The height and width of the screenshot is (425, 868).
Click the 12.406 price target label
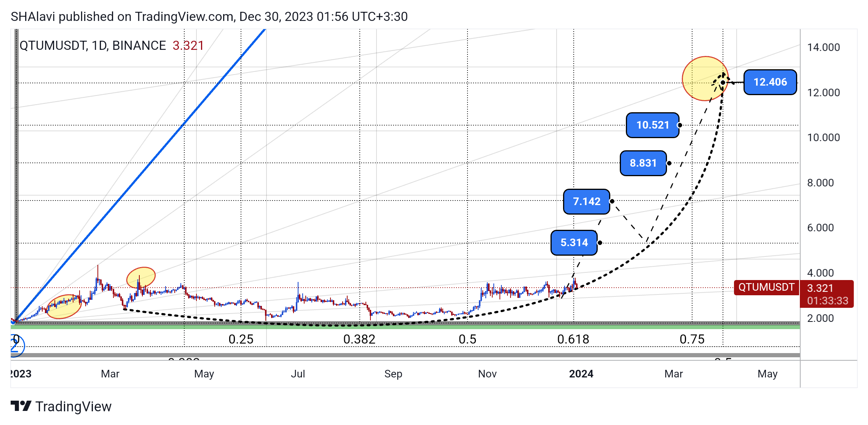(770, 82)
